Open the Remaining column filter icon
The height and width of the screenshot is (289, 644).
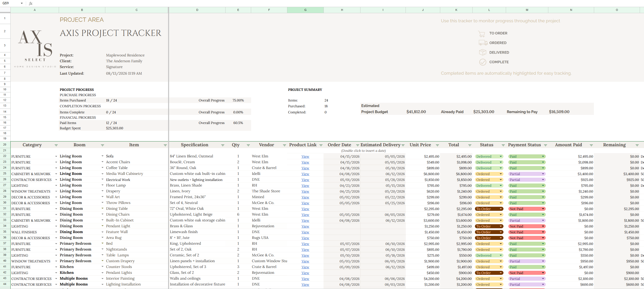(637, 145)
